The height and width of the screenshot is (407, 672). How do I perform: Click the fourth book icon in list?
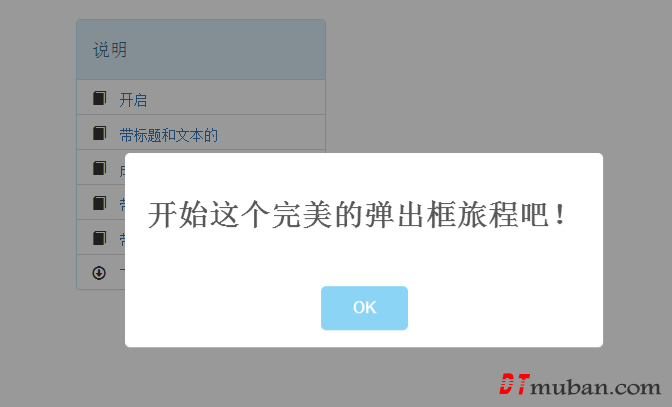(x=99, y=203)
